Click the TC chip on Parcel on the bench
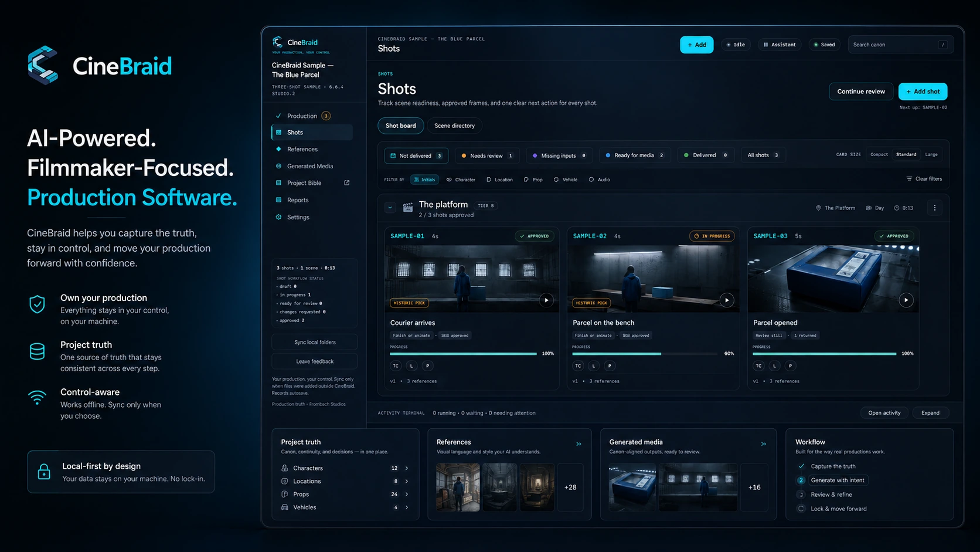 pos(578,366)
